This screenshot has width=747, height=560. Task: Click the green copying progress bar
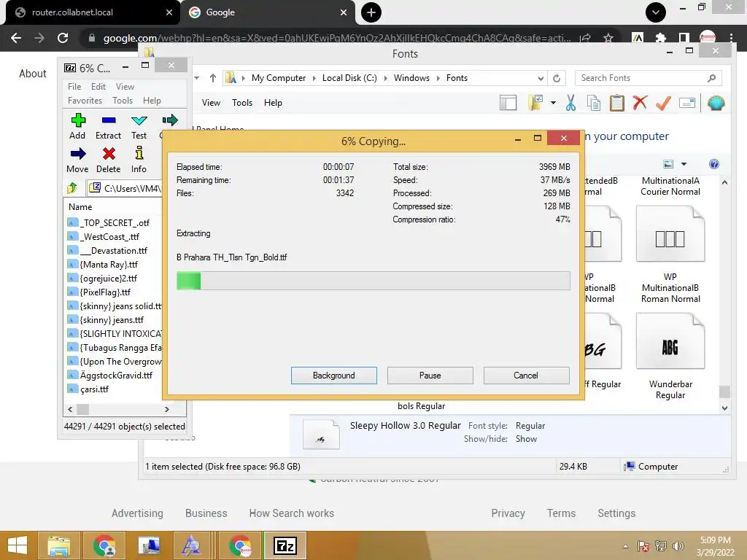(x=189, y=281)
